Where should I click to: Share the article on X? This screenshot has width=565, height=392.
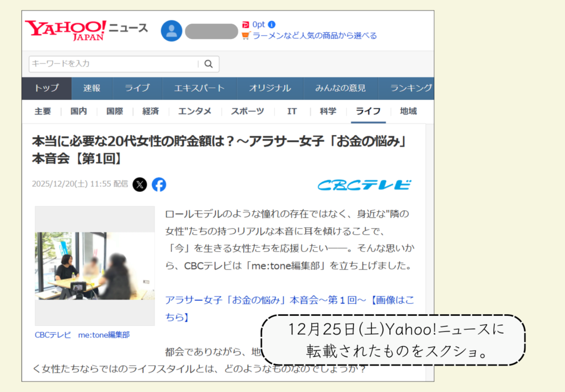pyautogui.click(x=140, y=184)
